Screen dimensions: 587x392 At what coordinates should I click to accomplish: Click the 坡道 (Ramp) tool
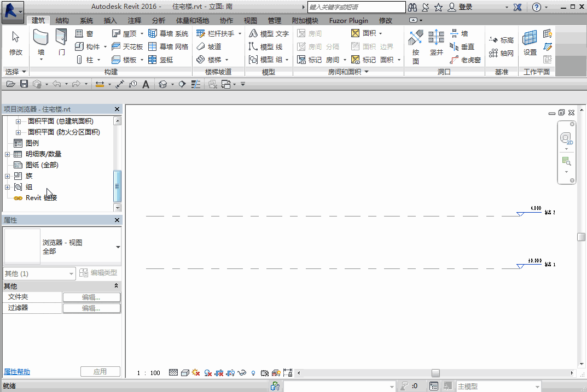click(x=209, y=47)
